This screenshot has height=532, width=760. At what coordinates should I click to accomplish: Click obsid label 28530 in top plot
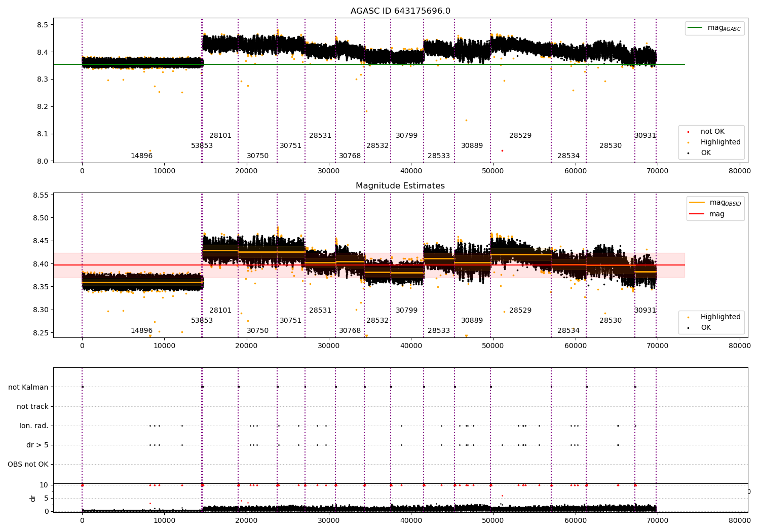click(x=611, y=146)
